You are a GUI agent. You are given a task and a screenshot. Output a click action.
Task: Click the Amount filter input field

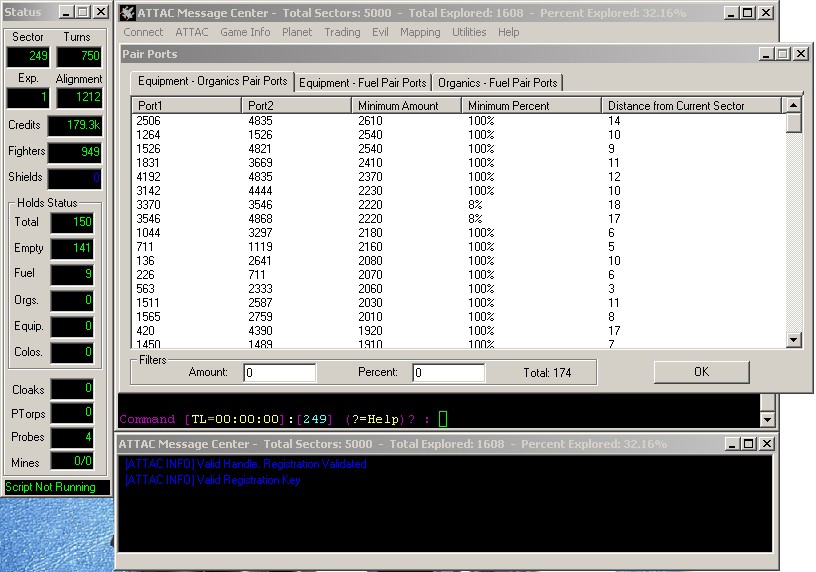280,372
